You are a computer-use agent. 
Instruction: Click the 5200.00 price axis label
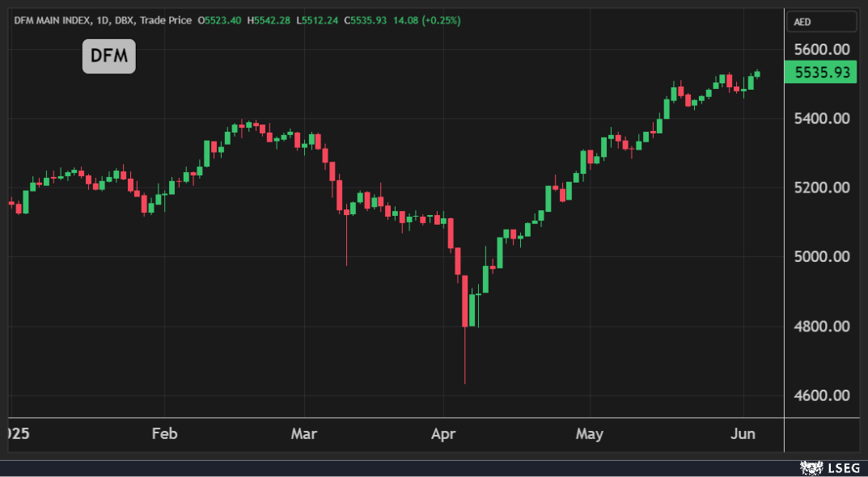pyautogui.click(x=822, y=188)
